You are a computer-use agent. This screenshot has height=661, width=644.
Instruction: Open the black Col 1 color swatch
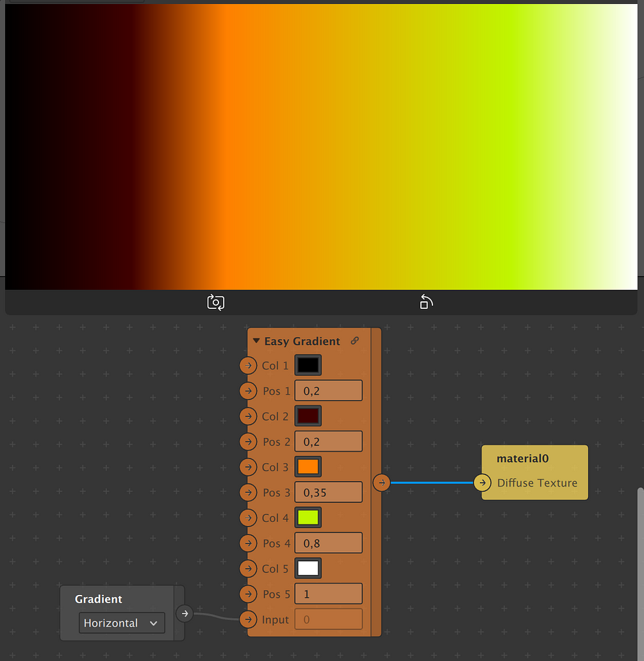click(x=308, y=365)
